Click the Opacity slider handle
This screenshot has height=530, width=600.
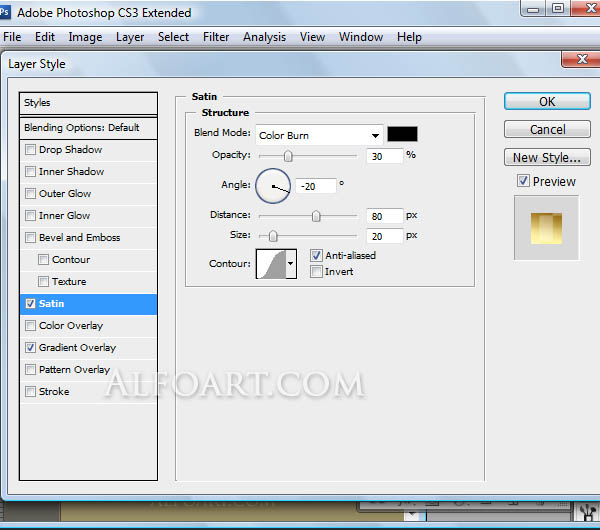click(288, 156)
